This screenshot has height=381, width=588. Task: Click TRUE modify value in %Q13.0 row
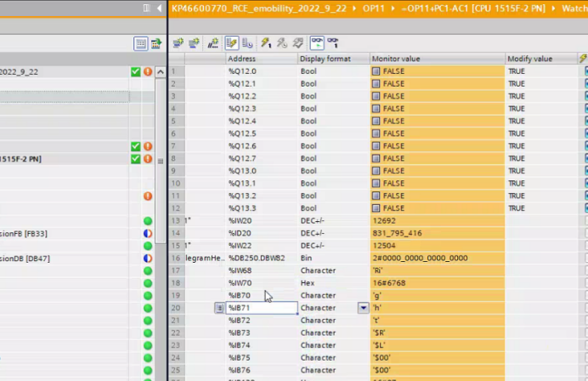541,171
